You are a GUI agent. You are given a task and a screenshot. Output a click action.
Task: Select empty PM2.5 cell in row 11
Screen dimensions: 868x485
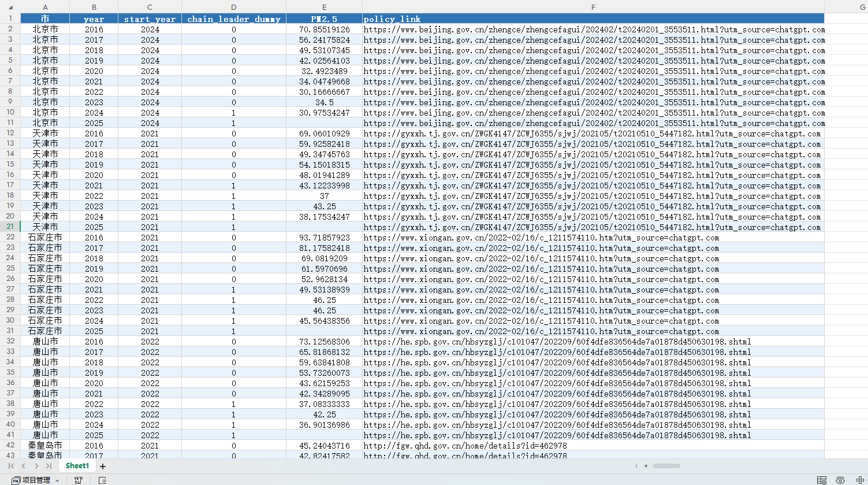(x=325, y=123)
